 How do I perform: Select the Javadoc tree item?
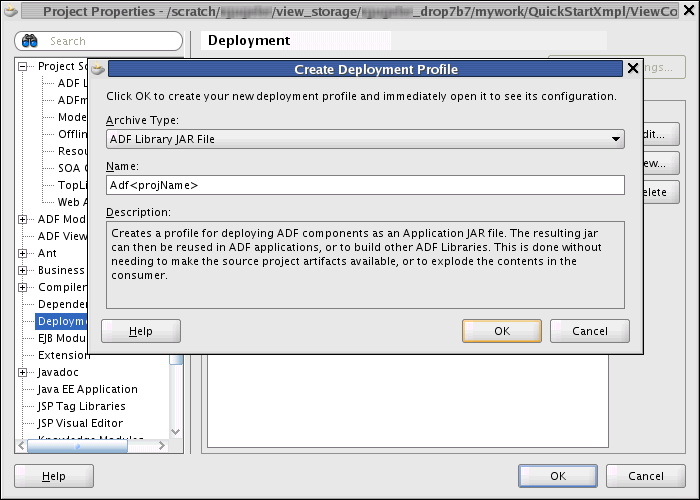[x=58, y=372]
